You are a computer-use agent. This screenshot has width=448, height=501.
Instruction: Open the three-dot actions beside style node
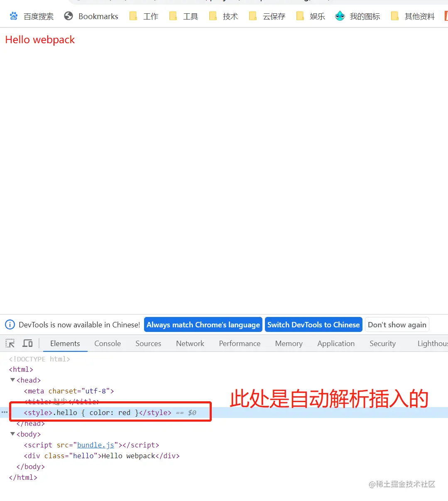pos(5,413)
